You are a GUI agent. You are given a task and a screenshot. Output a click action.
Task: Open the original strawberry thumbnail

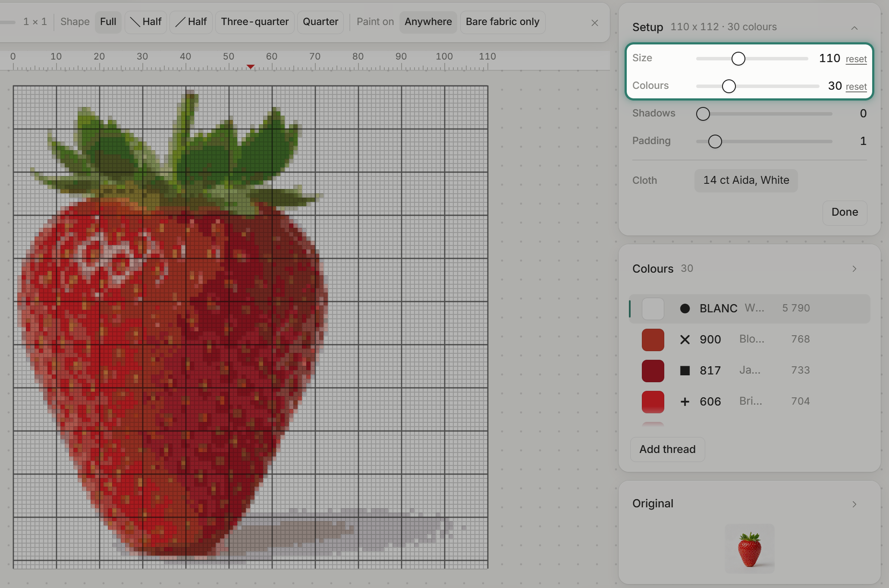pos(750,549)
